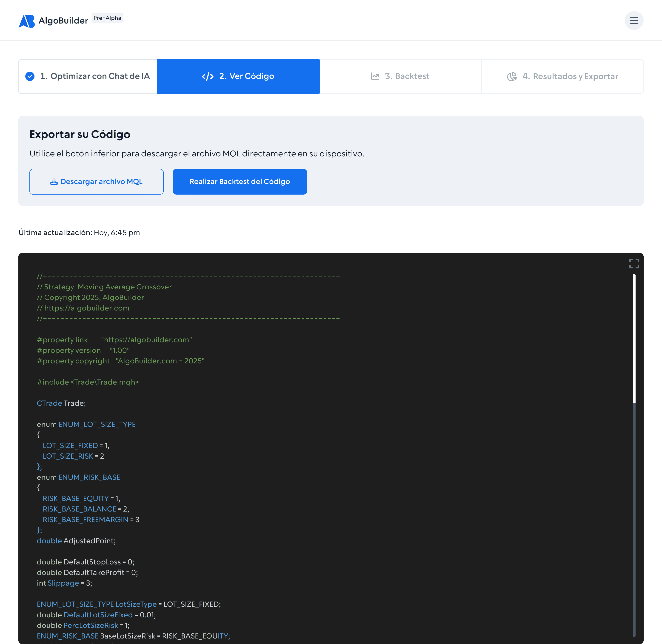Click the ENUM_RISK_BASE identifier in code

pos(89,477)
